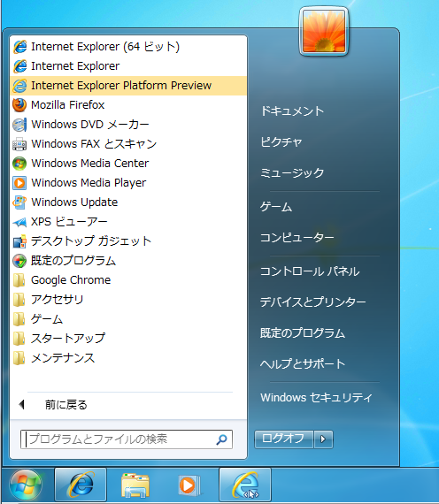
Task: Click the back arrow beside 前に戻る
Action: [22, 405]
